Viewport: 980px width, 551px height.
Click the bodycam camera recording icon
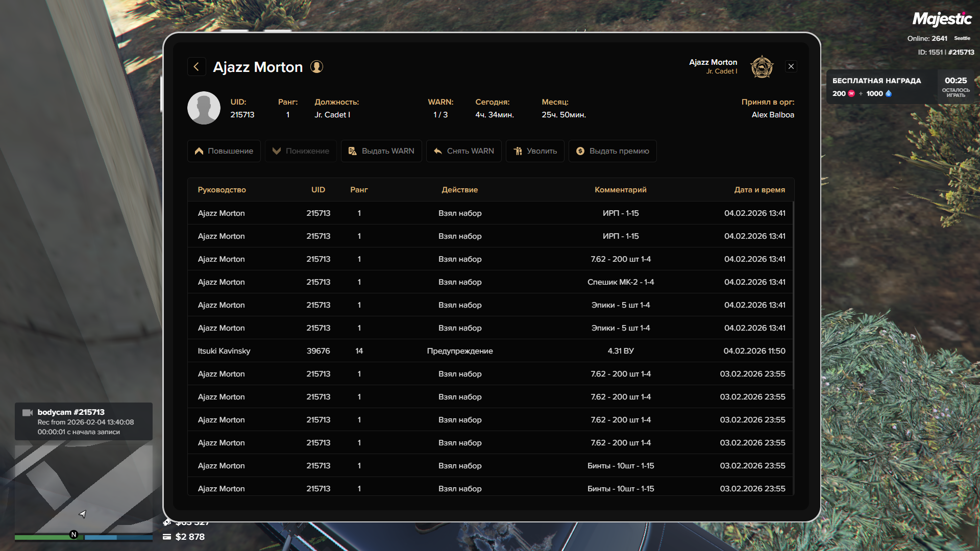[x=28, y=412]
